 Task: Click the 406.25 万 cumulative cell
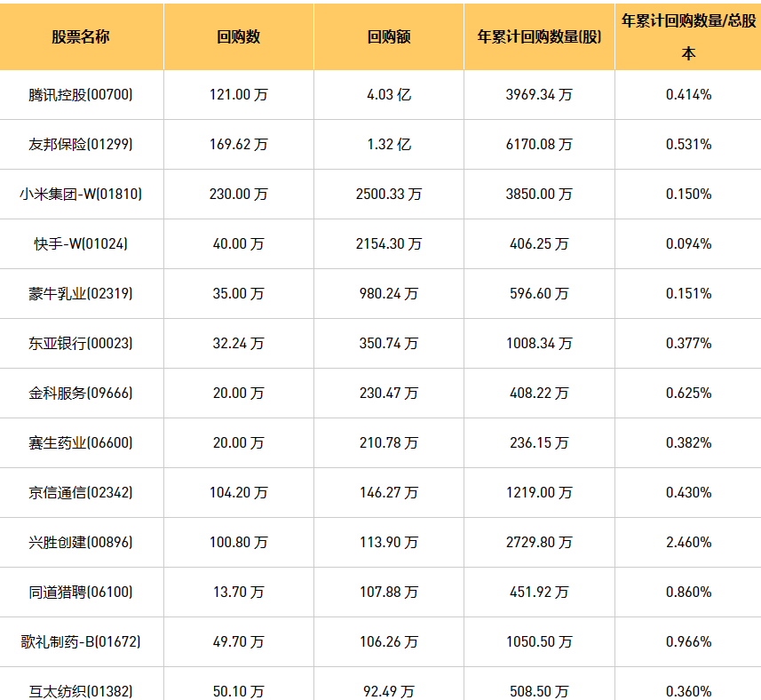coord(539,243)
